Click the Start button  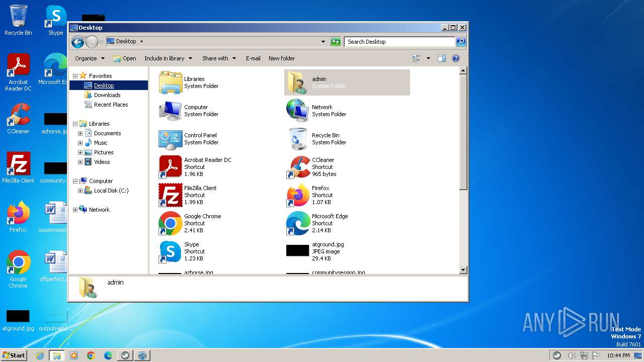pos(14,355)
